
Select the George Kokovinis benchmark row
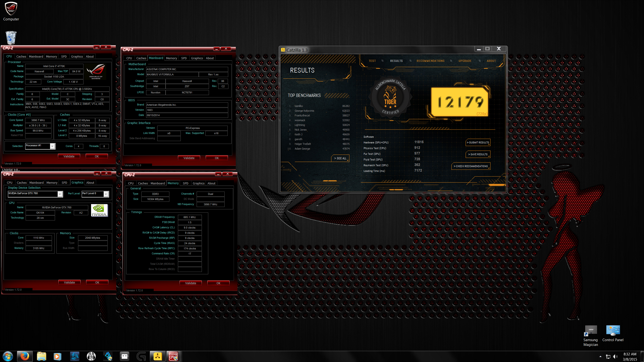(319, 111)
